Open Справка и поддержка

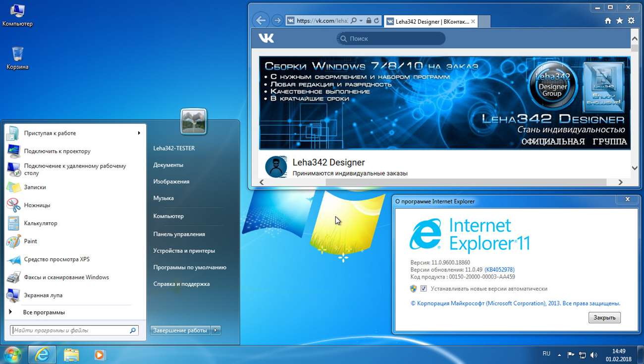(x=181, y=284)
